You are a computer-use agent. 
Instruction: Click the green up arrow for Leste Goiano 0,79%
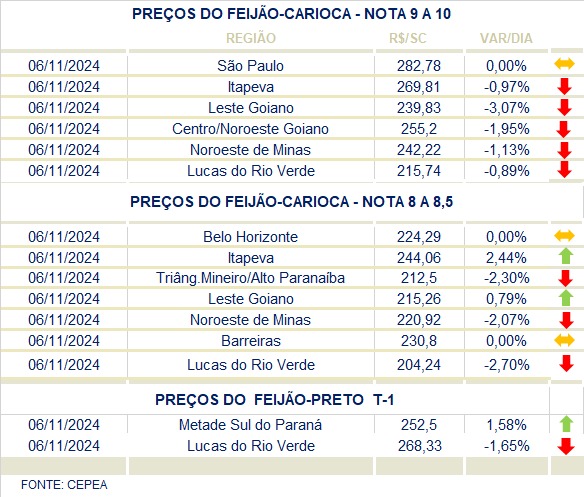566,298
